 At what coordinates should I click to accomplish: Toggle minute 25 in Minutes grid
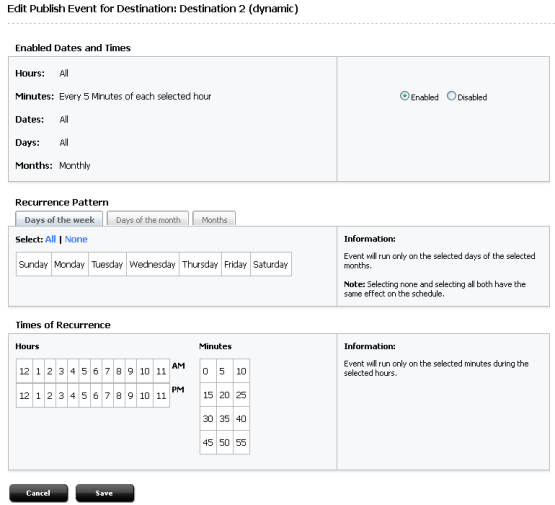pos(241,395)
